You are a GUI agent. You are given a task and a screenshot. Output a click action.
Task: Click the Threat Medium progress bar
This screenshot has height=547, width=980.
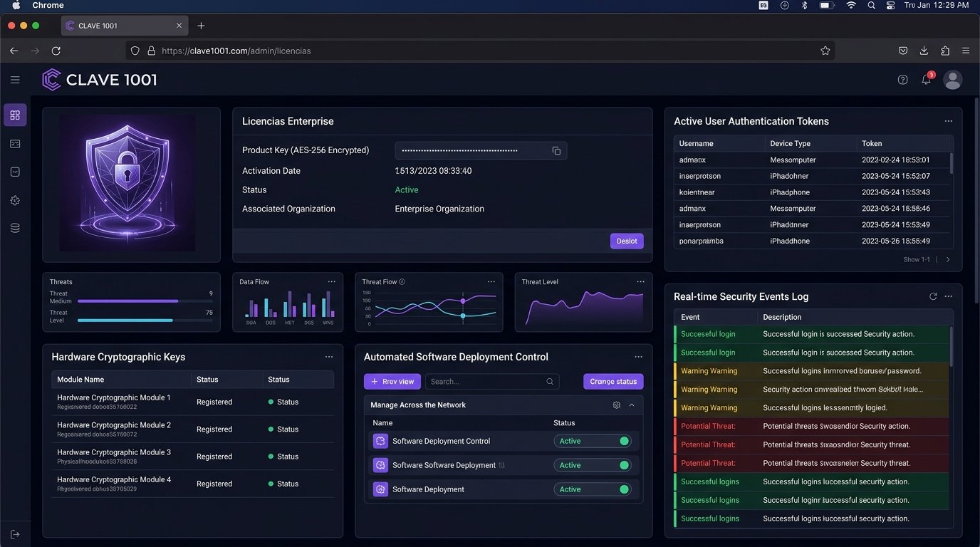[145, 301]
